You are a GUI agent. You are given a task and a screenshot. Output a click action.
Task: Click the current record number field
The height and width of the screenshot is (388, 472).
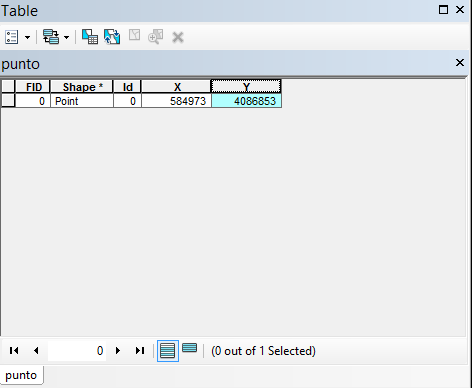[77, 351]
